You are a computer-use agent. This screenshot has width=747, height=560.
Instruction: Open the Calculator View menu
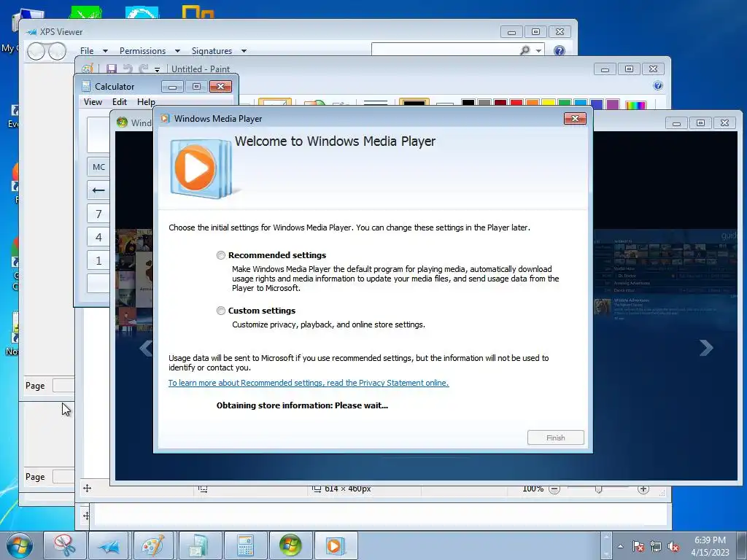click(x=93, y=102)
